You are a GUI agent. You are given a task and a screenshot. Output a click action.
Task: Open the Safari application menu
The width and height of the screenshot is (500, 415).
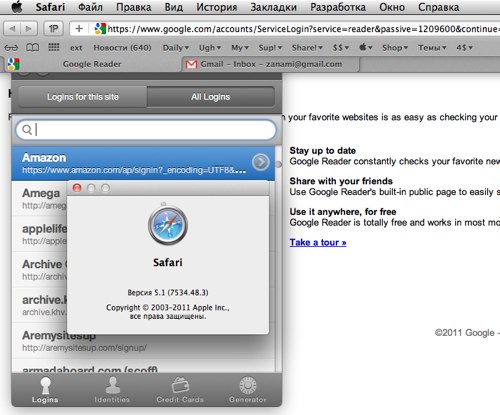click(x=50, y=7)
